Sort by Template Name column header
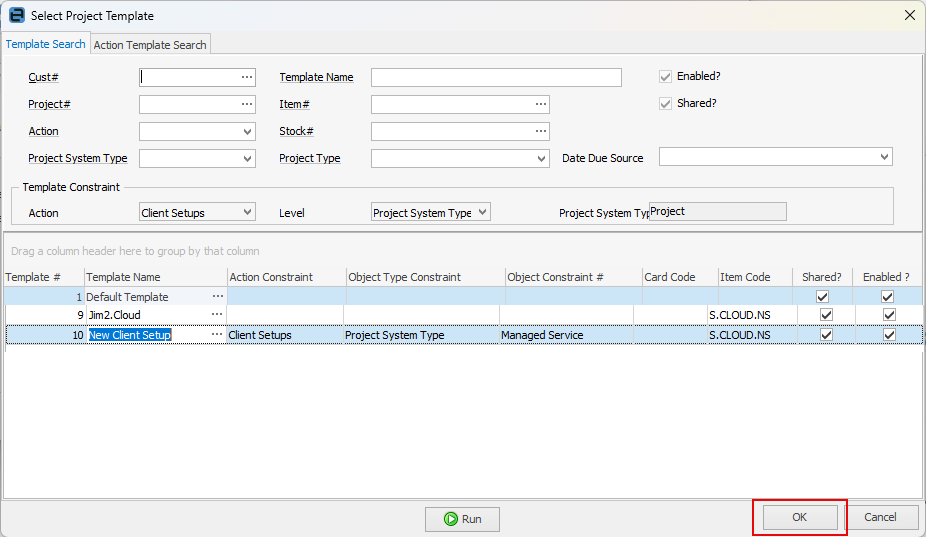Viewport: 926px width, 537px height. pos(156,277)
